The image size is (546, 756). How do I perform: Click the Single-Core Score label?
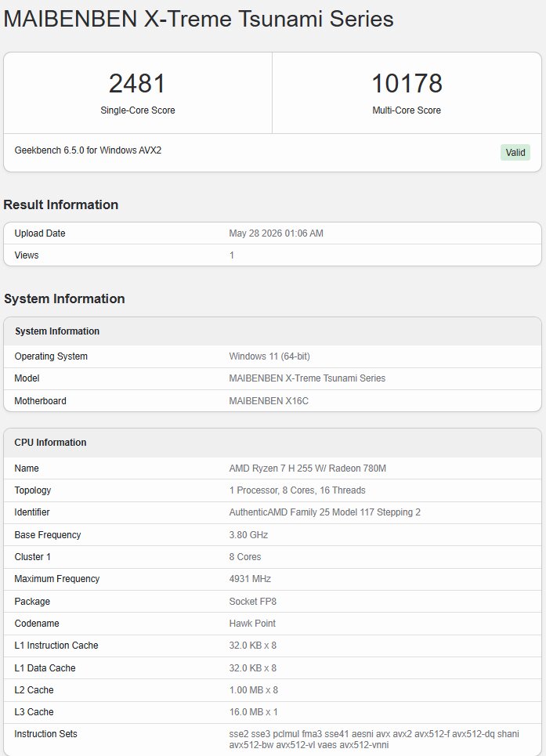pyautogui.click(x=137, y=110)
